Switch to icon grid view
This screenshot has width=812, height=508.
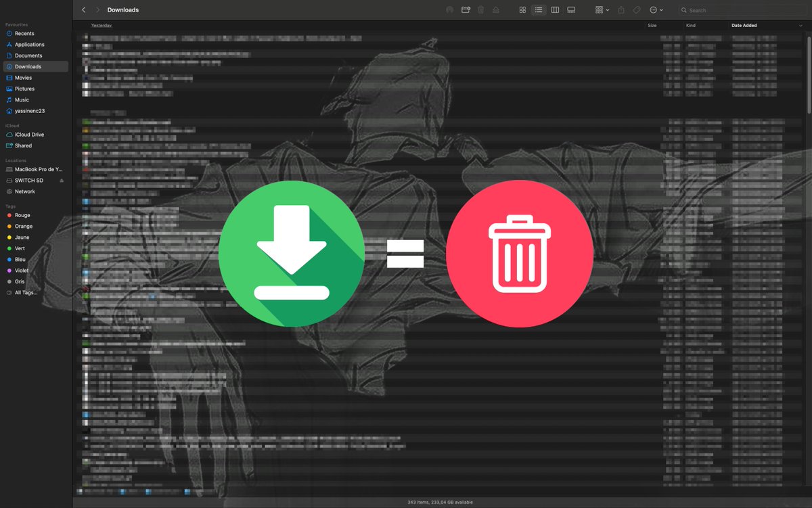522,9
